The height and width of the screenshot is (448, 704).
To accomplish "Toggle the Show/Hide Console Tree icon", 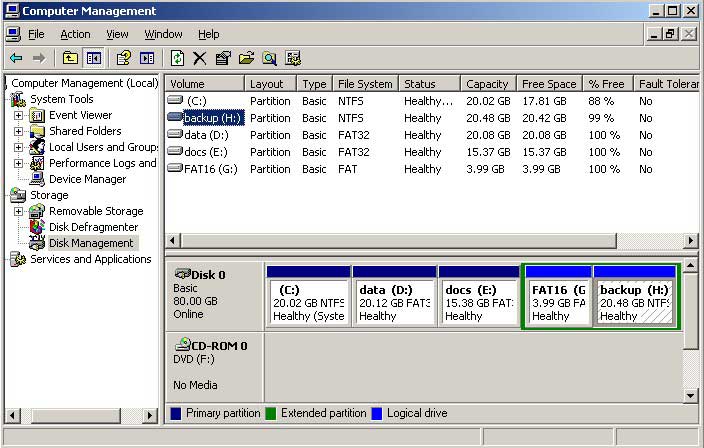I will [93, 58].
